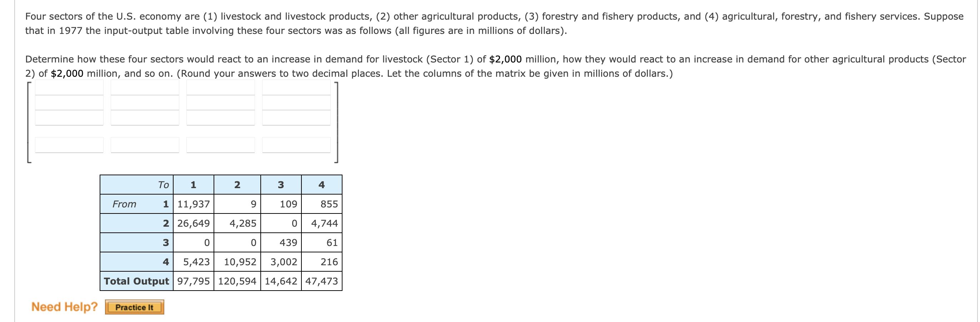Screen dimensions: 980x322
Task: Select the table cell showing 120,594
Action: (237, 281)
